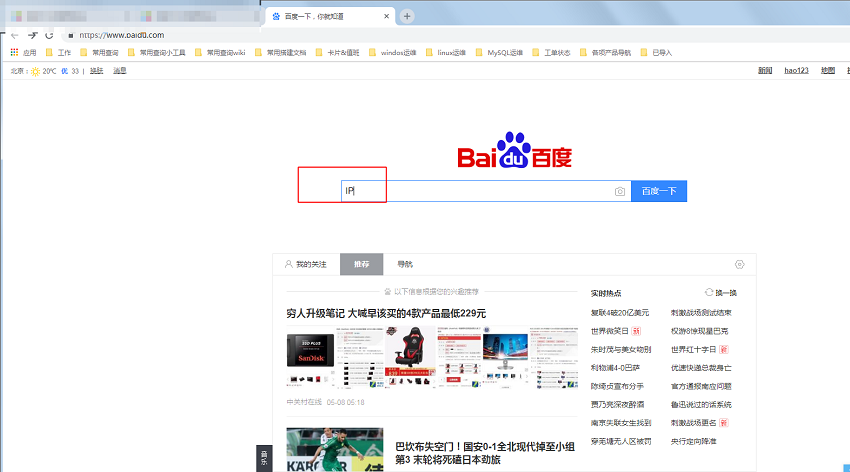Screen dimensions: 850x472
Task: Click the air quality 优 33 indicator
Action: click(69, 71)
